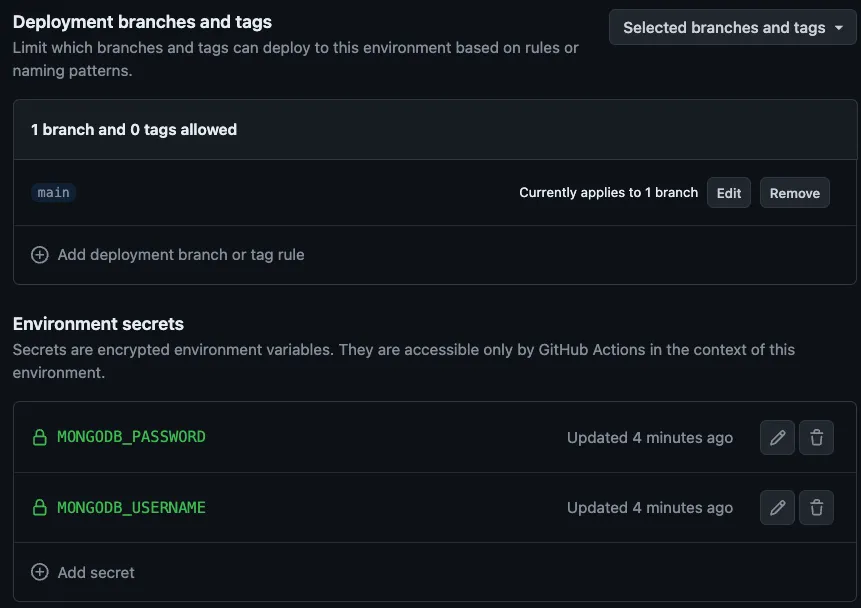Remove the main branch rule
Image resolution: width=861 pixels, height=608 pixels.
(795, 193)
